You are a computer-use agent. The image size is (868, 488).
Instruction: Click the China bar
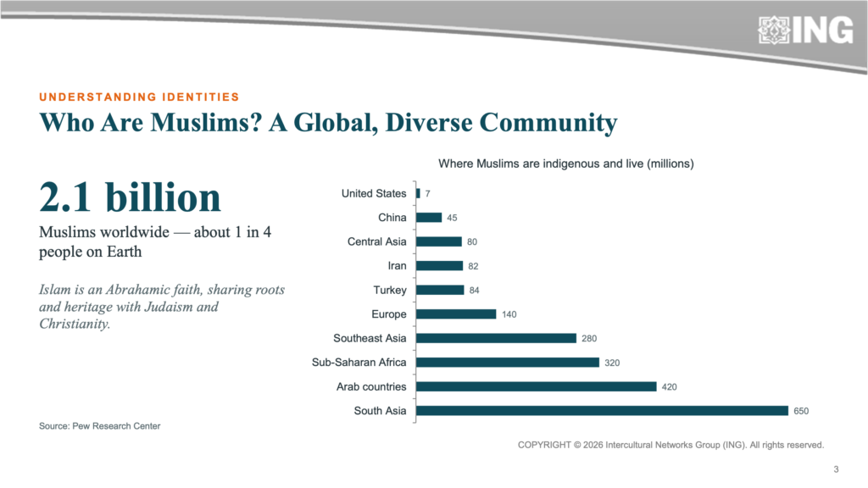429,218
